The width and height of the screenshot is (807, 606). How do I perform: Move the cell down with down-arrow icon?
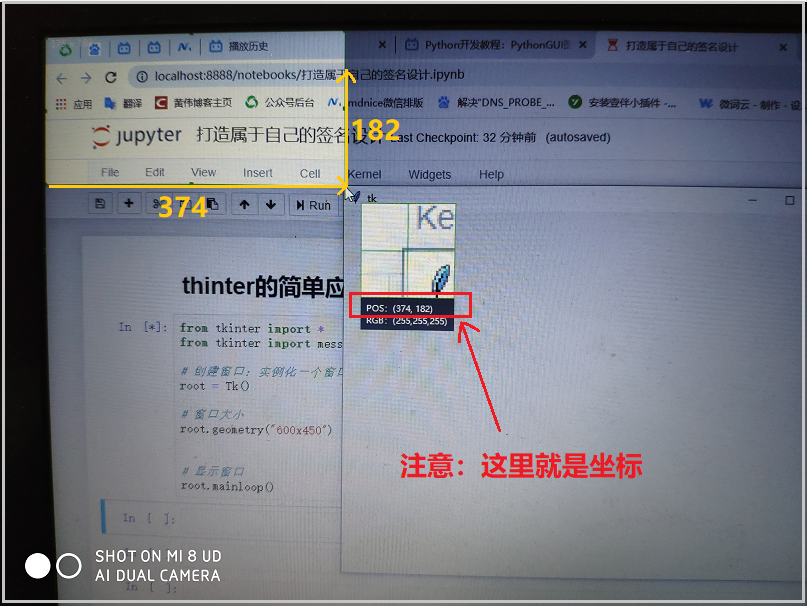(270, 204)
